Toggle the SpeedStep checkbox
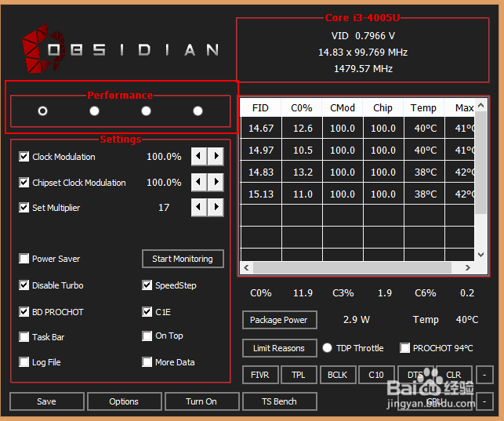The width and height of the screenshot is (504, 421). [x=147, y=285]
